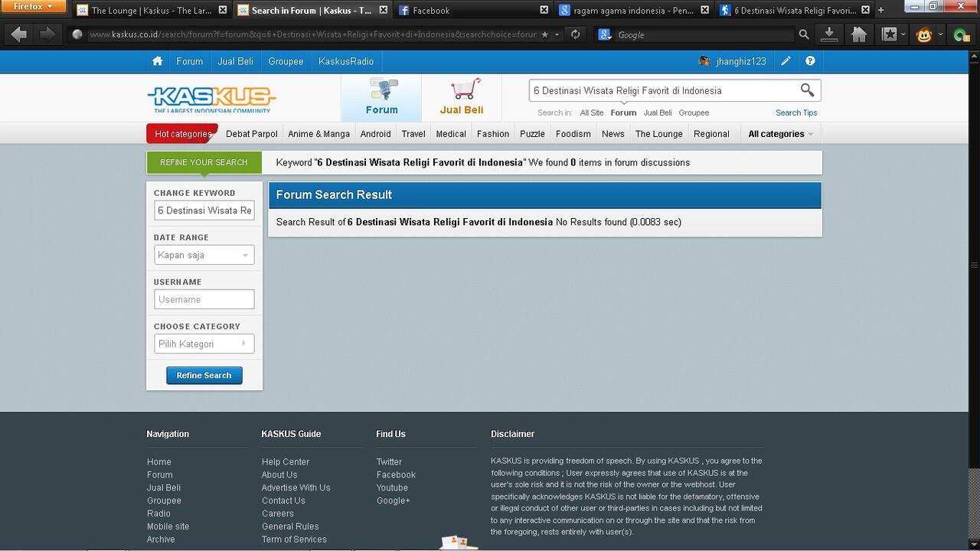The image size is (980, 551).
Task: Open Forum in top blue navigation
Action: tap(189, 61)
